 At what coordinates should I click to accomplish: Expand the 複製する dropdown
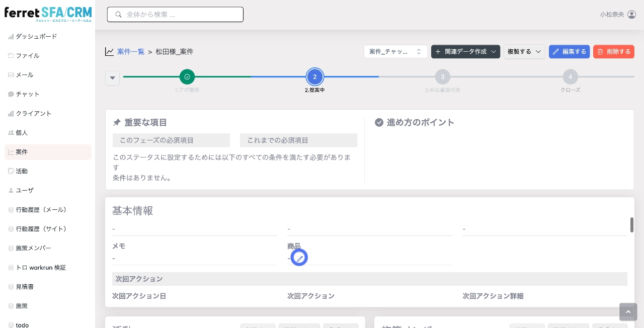click(x=524, y=51)
